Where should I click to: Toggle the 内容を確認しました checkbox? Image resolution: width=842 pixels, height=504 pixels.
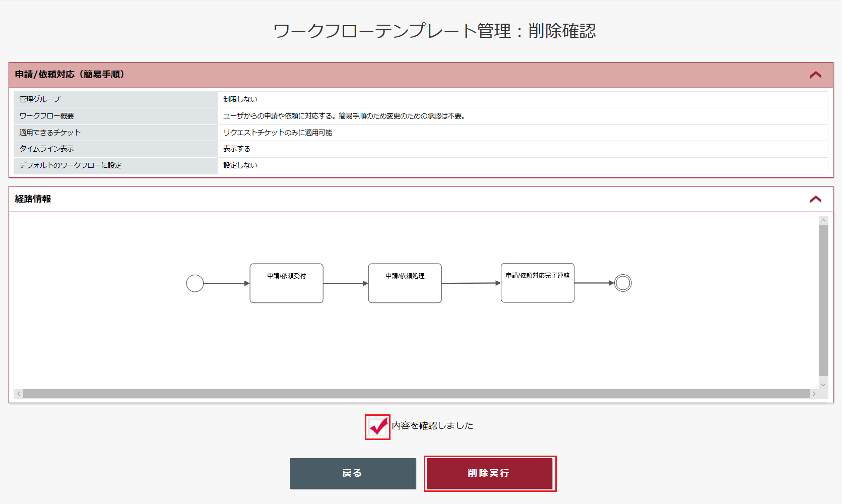(378, 427)
